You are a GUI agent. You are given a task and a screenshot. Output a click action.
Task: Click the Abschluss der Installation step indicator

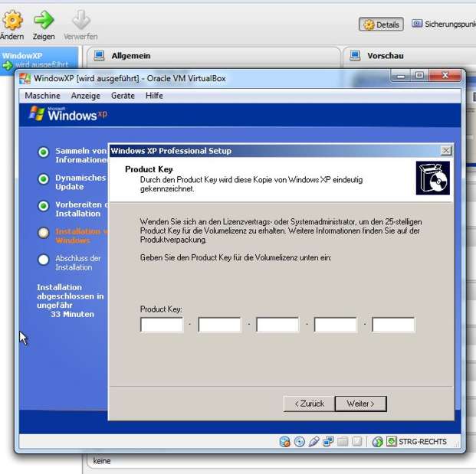tap(44, 260)
